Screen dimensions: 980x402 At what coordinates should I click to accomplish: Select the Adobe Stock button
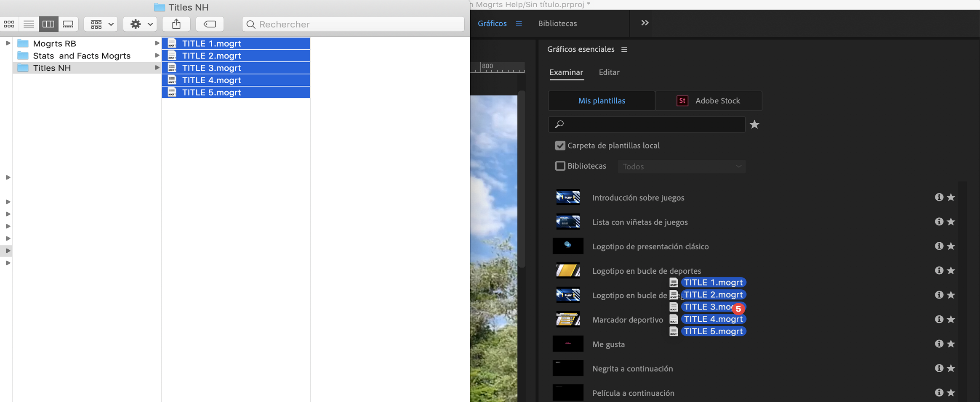pos(709,101)
